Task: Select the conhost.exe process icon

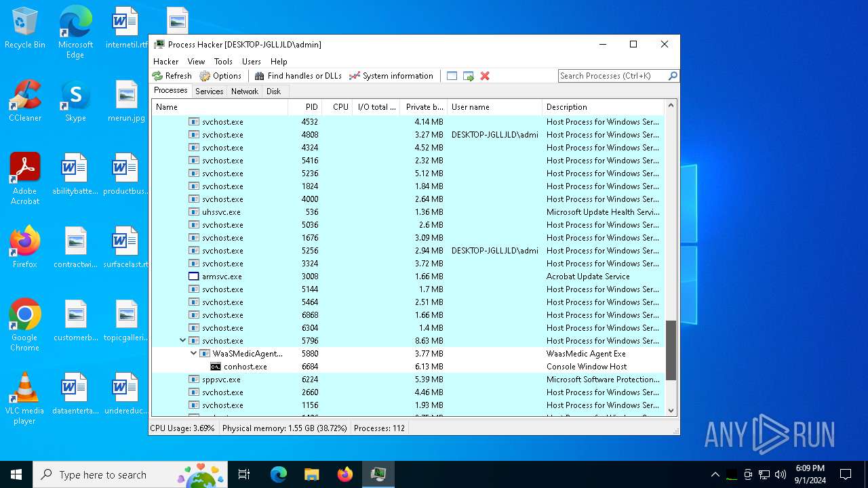Action: 216,367
